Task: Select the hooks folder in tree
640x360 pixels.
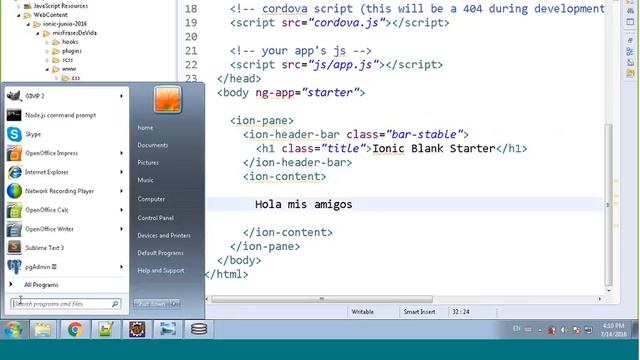Action: [70, 42]
